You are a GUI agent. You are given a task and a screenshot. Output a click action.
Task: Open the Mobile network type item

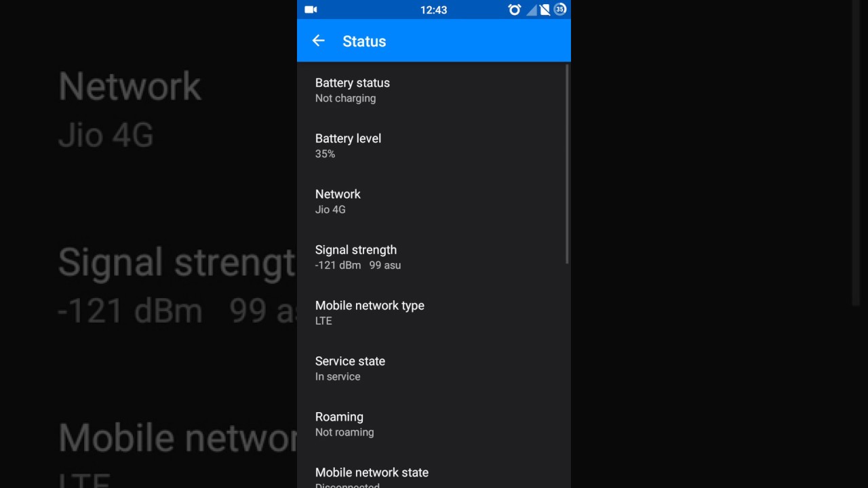(x=431, y=312)
